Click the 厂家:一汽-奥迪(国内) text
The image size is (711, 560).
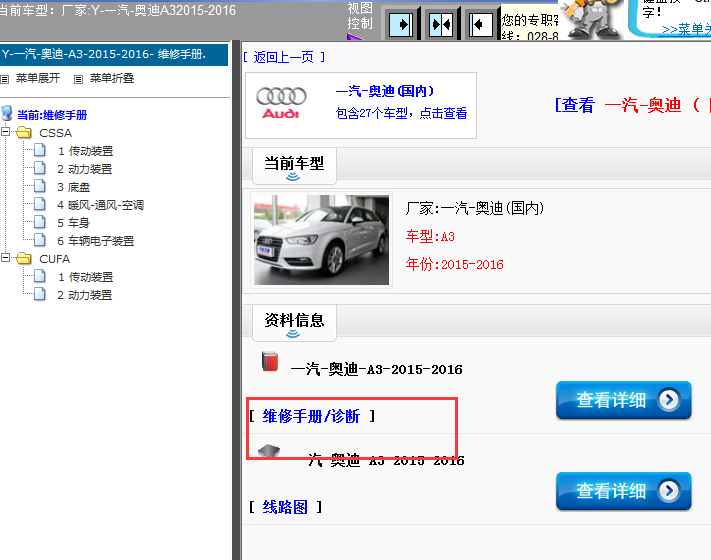474,208
